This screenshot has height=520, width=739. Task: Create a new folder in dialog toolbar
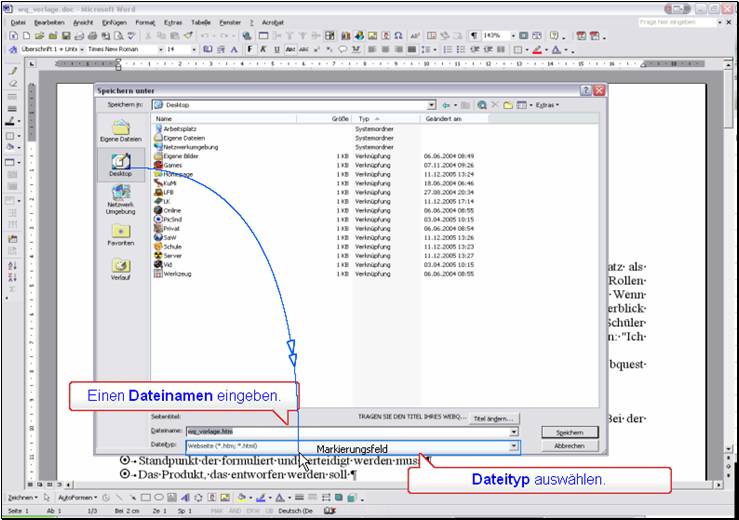508,104
